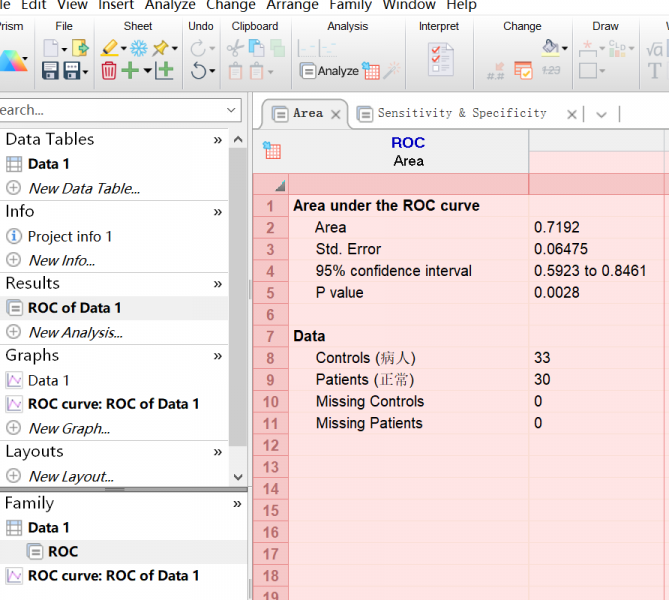
Task: Open the Pin sheet dropdown arrow
Action: coord(175,49)
